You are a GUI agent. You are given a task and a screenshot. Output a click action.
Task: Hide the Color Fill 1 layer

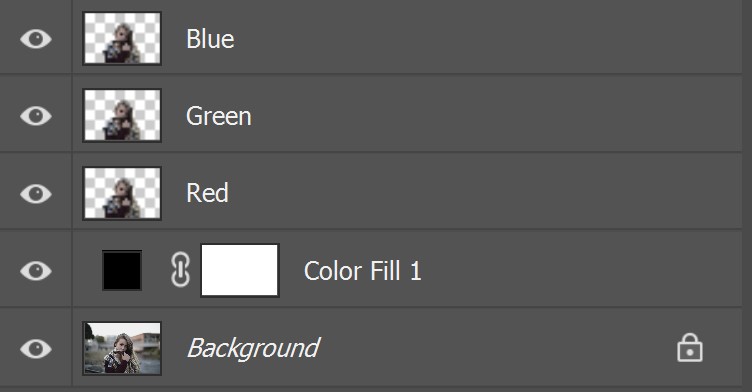[36, 271]
